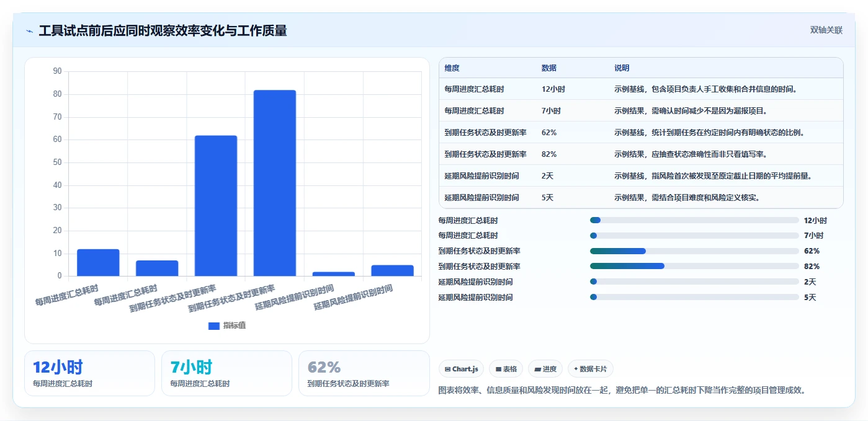Toggle the 指标值 legend entry under the chart
The width and height of the screenshot is (868, 421).
click(x=227, y=326)
